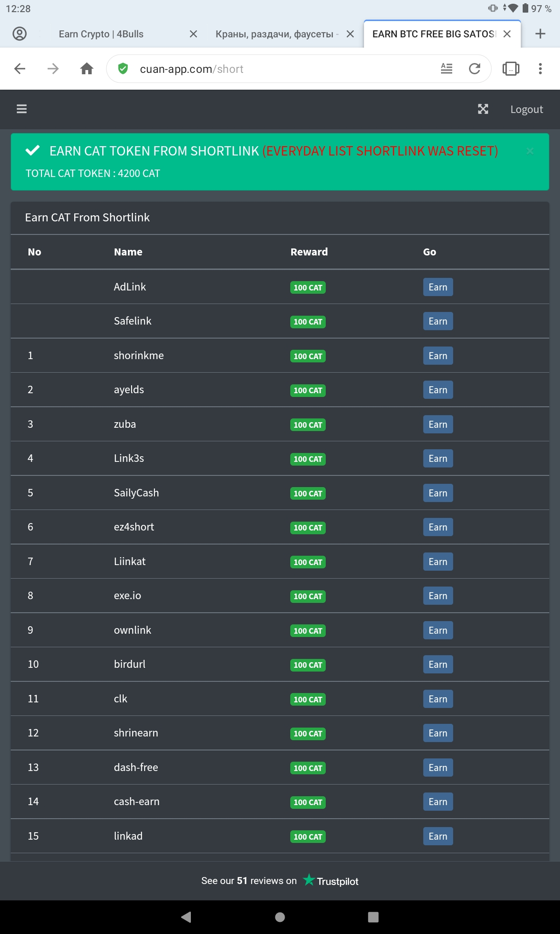The height and width of the screenshot is (934, 560).
Task: Open reader mode icon in address bar
Action: (447, 69)
